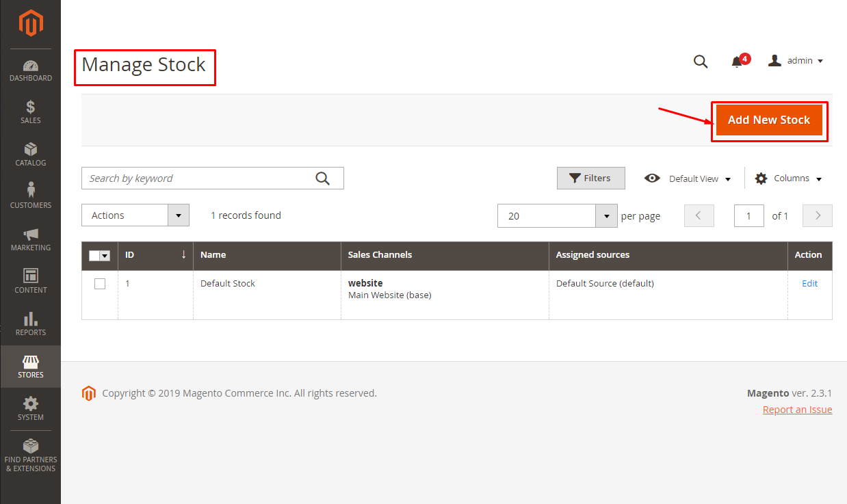The height and width of the screenshot is (504, 847).
Task: Open the Marketing section icon
Action: tap(30, 238)
